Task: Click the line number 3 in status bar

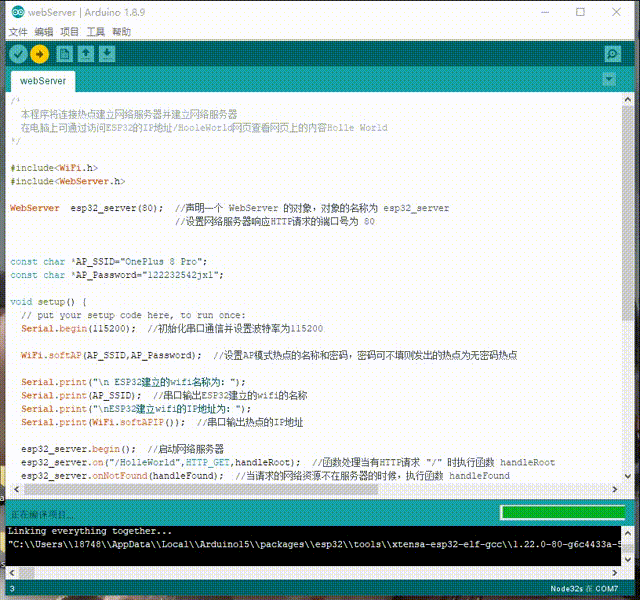Action: (x=12, y=589)
